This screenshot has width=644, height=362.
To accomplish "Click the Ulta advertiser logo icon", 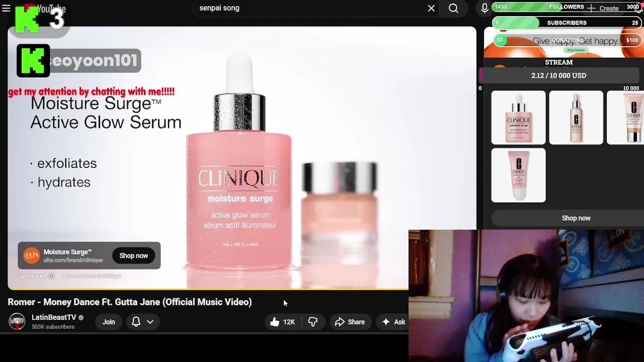I will pos(32,255).
